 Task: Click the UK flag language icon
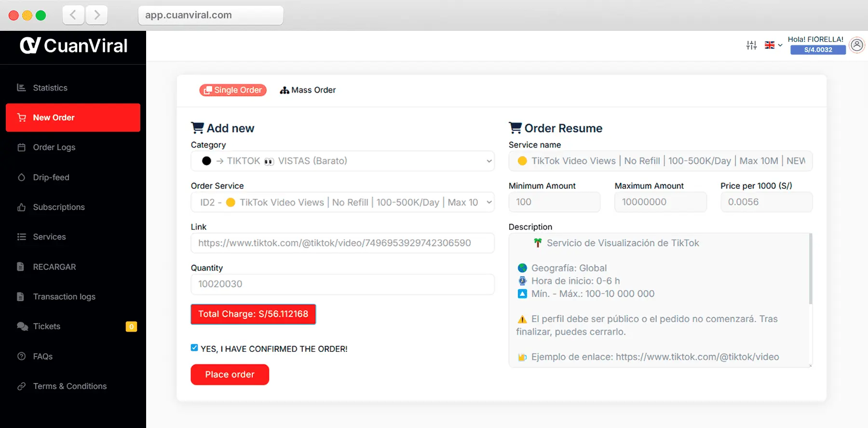[x=770, y=45]
